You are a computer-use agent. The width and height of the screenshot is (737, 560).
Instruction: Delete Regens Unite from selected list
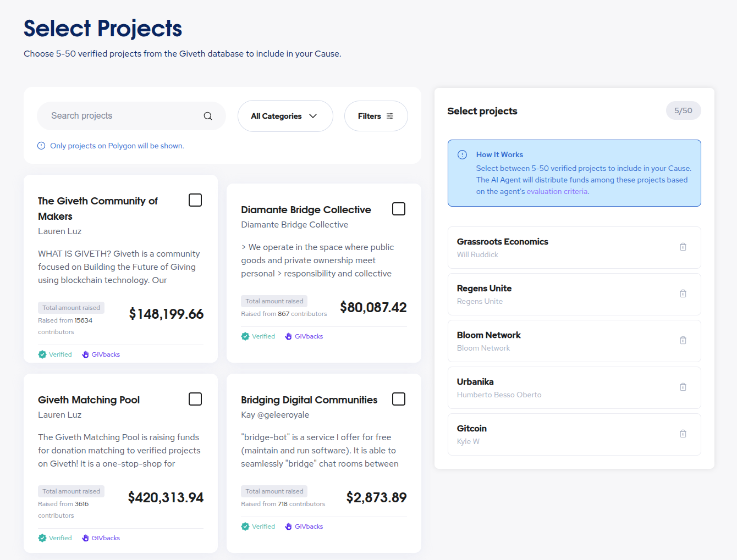pos(683,293)
